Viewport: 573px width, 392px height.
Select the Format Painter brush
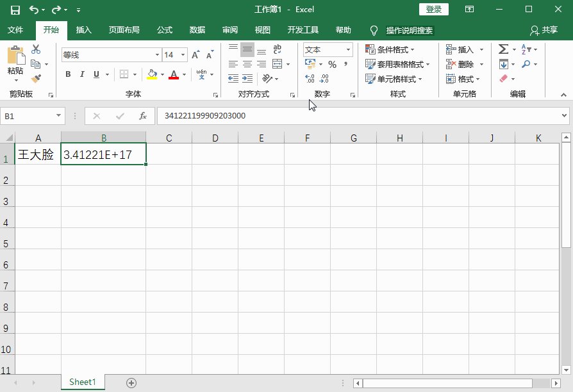point(36,78)
